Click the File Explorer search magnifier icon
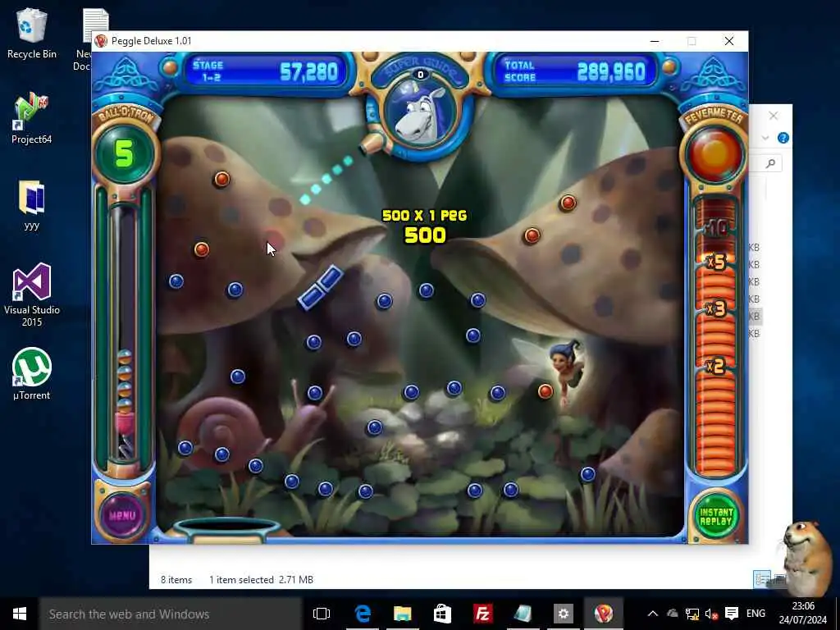840x630 pixels. click(770, 163)
